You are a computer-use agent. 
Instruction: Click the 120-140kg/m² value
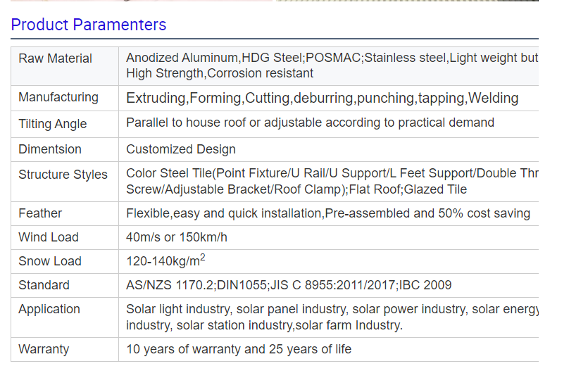pos(165,260)
